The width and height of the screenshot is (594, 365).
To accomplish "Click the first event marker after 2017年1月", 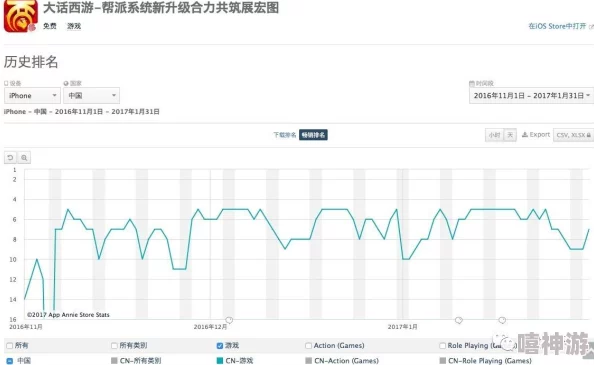I will (x=459, y=320).
